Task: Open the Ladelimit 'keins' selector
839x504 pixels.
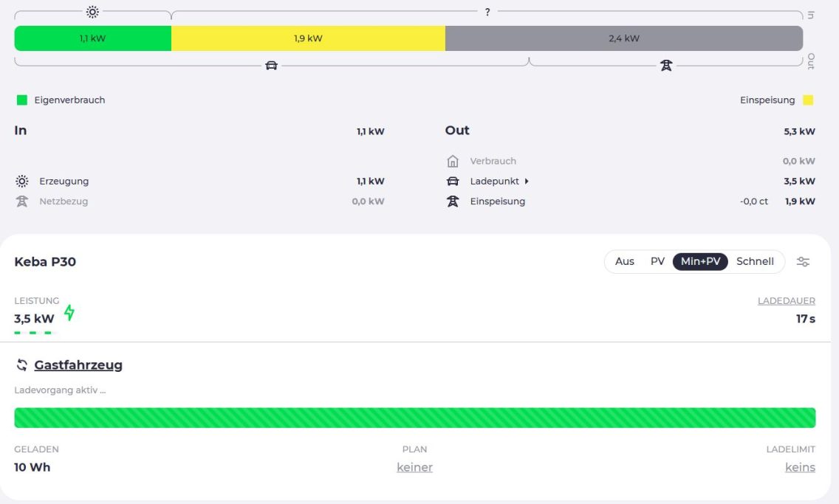Action: [x=800, y=467]
